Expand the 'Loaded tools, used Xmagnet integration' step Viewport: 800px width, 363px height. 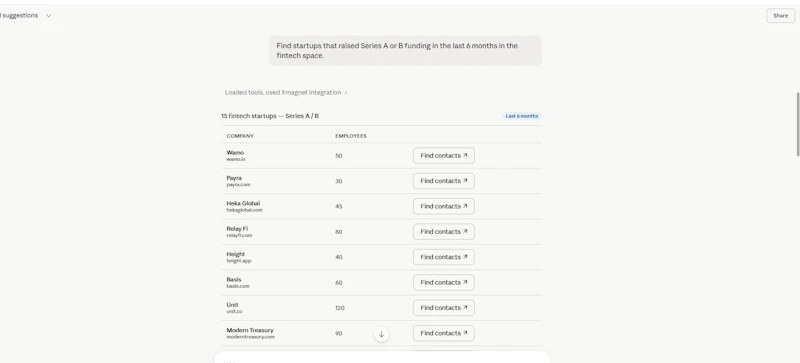click(x=286, y=92)
